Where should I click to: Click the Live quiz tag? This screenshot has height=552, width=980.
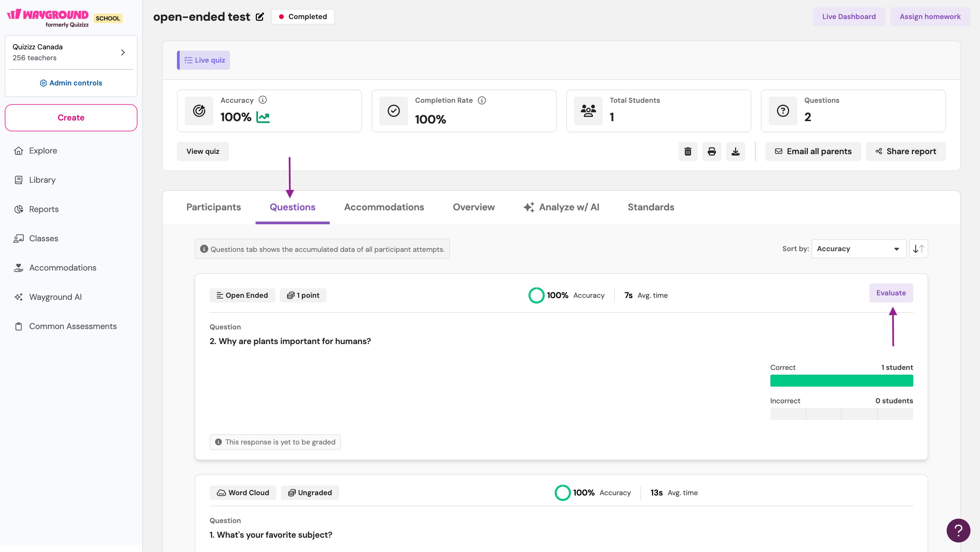pyautogui.click(x=204, y=60)
